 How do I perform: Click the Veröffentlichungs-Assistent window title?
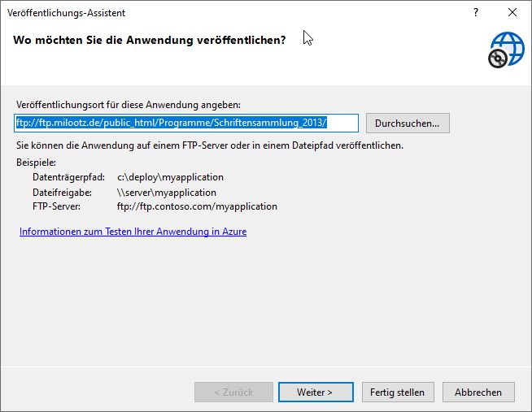[x=67, y=13]
